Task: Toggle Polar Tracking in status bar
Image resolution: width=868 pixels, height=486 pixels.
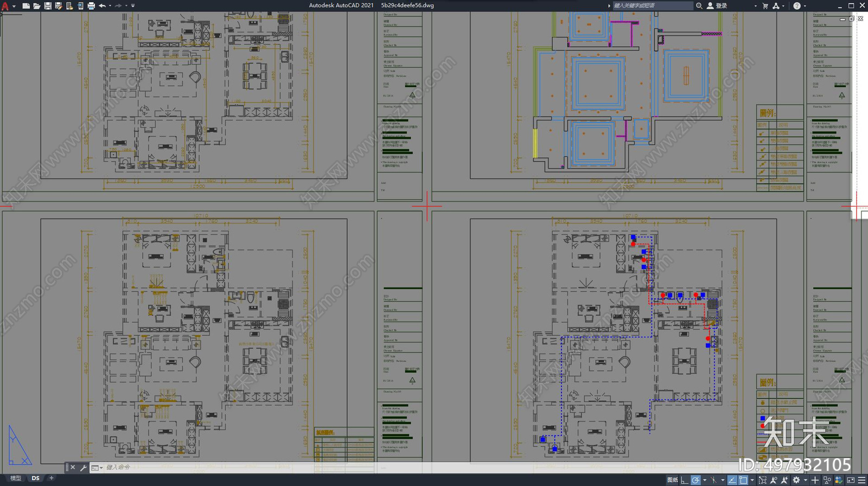Action: coord(695,480)
